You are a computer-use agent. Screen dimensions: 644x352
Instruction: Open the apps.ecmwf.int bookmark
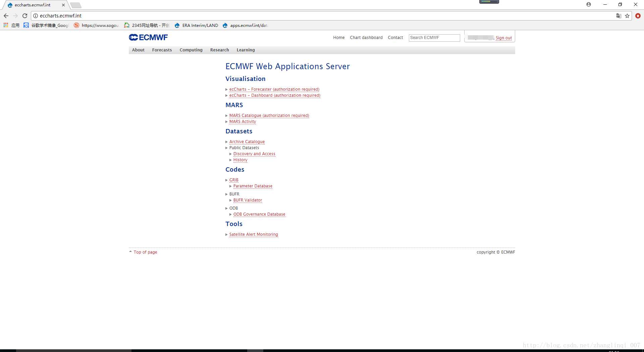tap(246, 25)
